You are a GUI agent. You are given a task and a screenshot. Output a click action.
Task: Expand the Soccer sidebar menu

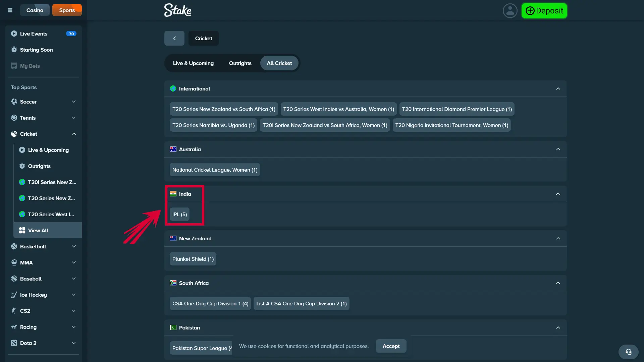[73, 102]
